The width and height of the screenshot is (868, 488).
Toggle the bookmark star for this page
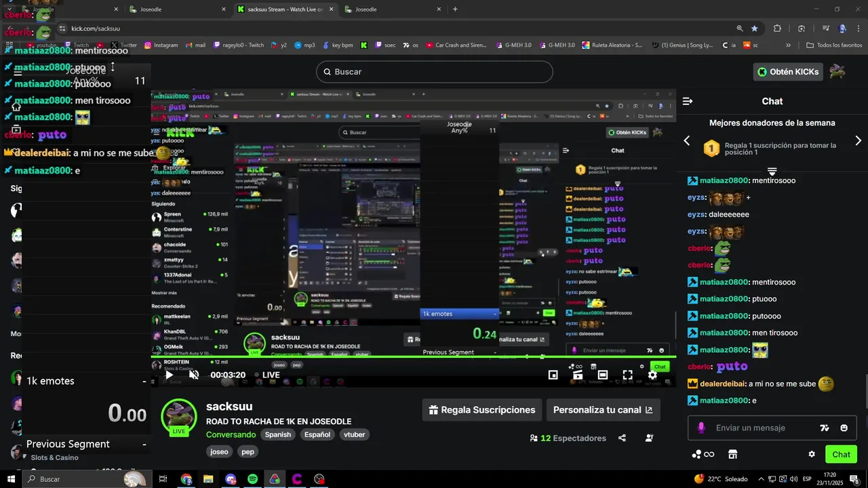click(x=755, y=28)
